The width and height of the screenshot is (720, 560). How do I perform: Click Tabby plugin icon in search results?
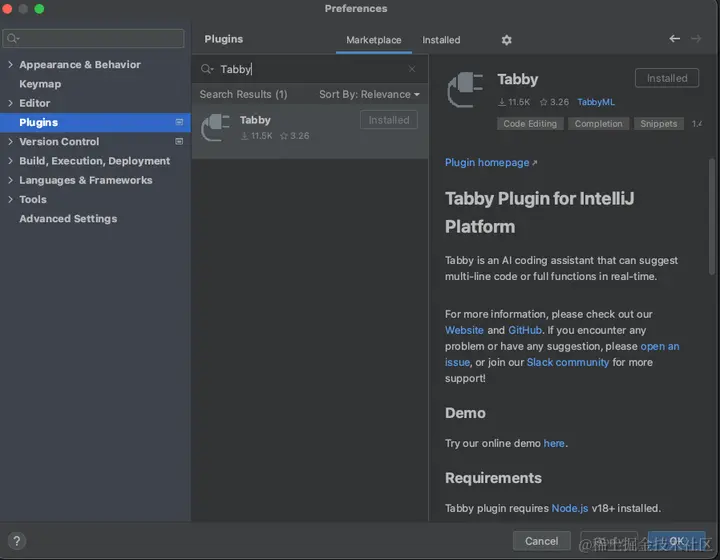click(215, 128)
